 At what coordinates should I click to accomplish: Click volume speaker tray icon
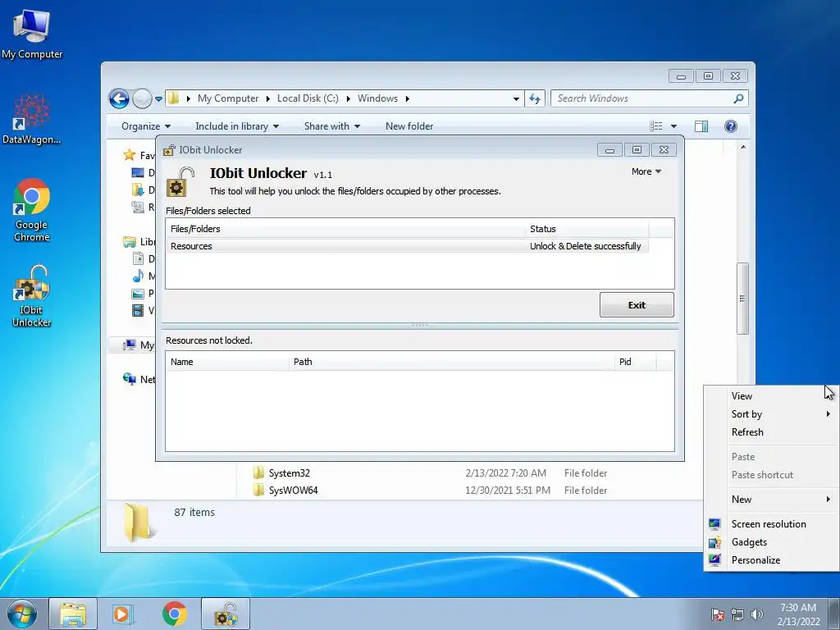pos(756,614)
